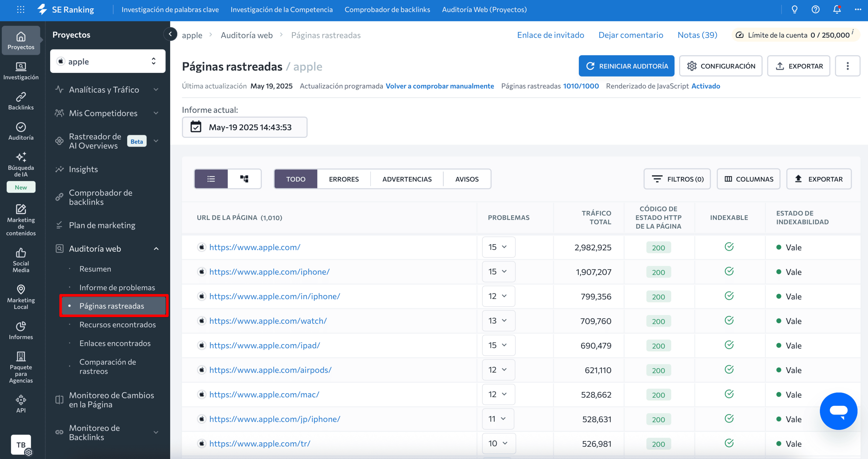The image size is (868, 459).
Task: Open the help question mark icon
Action: tap(815, 9)
